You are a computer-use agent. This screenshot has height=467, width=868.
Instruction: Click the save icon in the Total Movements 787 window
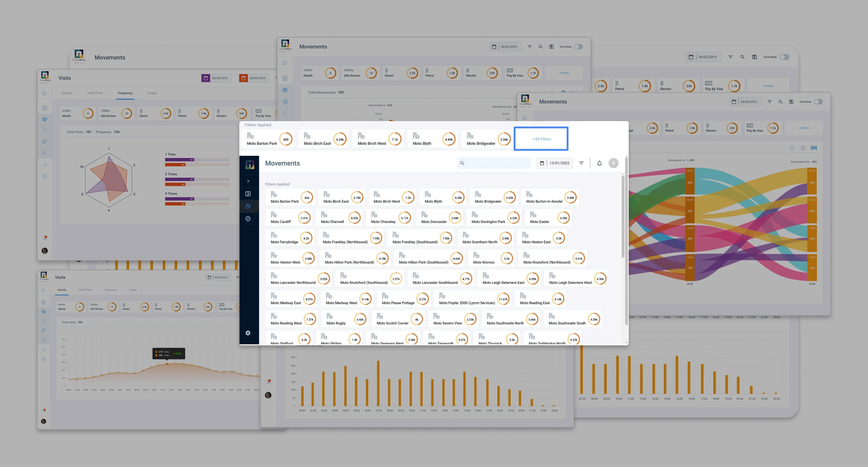pyautogui.click(x=551, y=47)
